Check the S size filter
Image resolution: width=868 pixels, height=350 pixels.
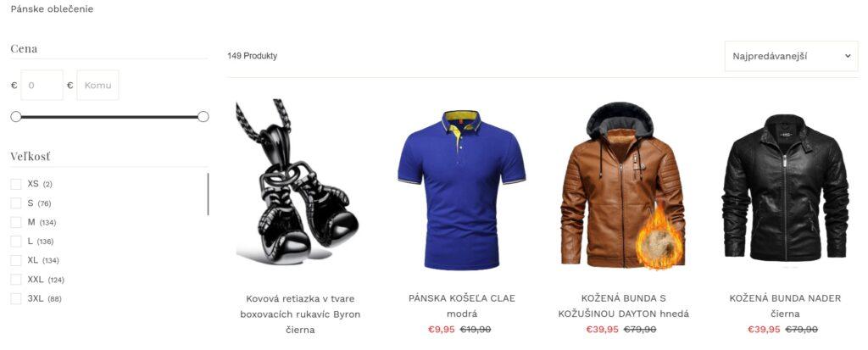click(x=16, y=203)
